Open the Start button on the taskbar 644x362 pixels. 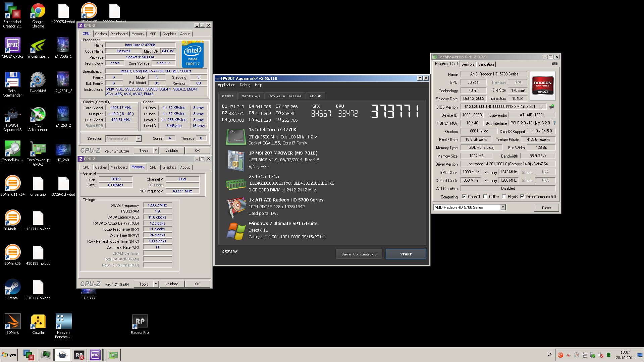coord(9,355)
